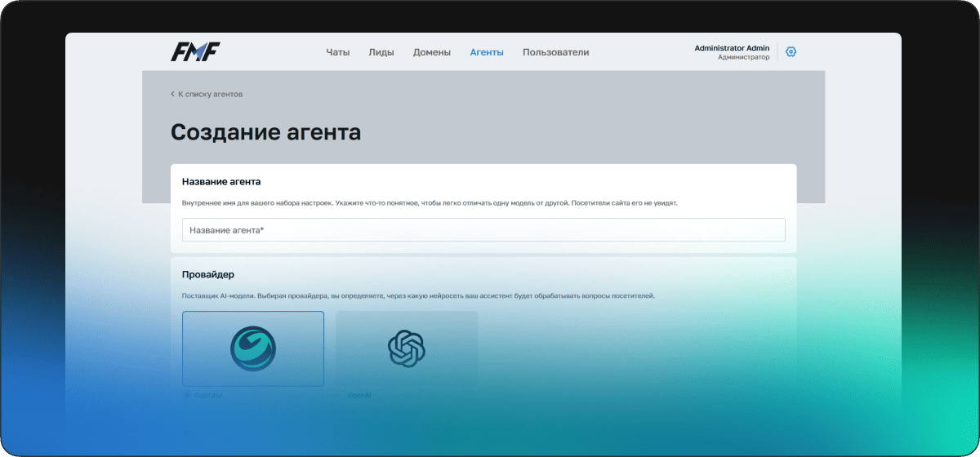
Task: Click the OpenAI text label
Action: 359,395
